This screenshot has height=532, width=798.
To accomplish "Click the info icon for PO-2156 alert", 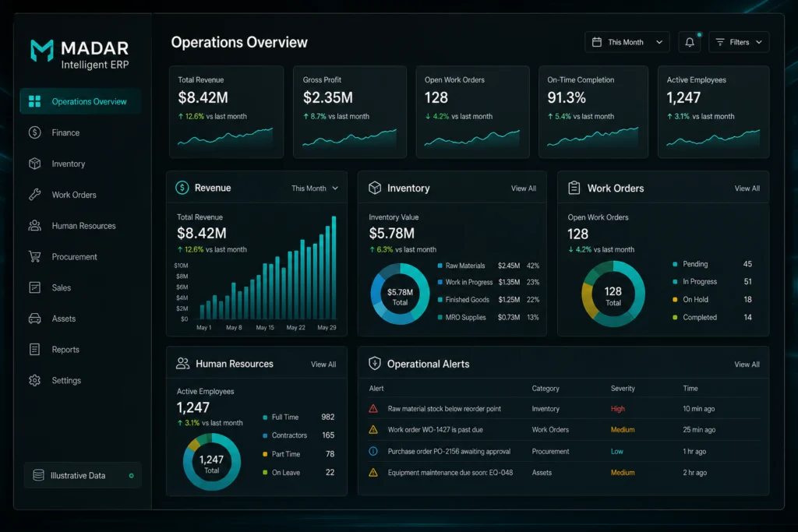I will 373,451.
